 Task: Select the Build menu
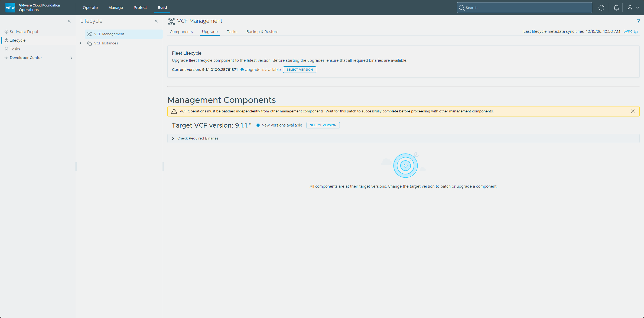tap(162, 8)
